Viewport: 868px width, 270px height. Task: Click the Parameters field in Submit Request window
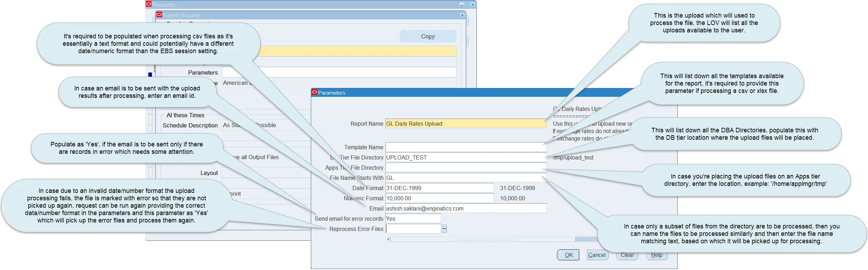pyautogui.click(x=339, y=73)
